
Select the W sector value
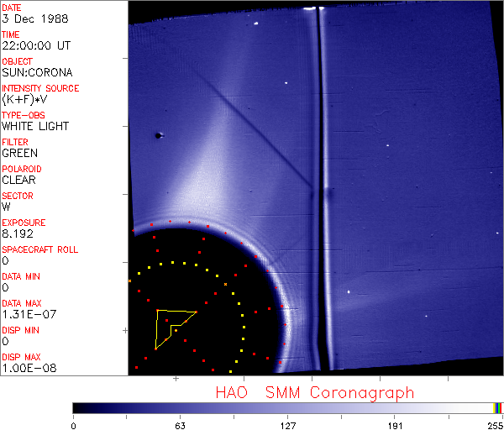tap(6, 207)
